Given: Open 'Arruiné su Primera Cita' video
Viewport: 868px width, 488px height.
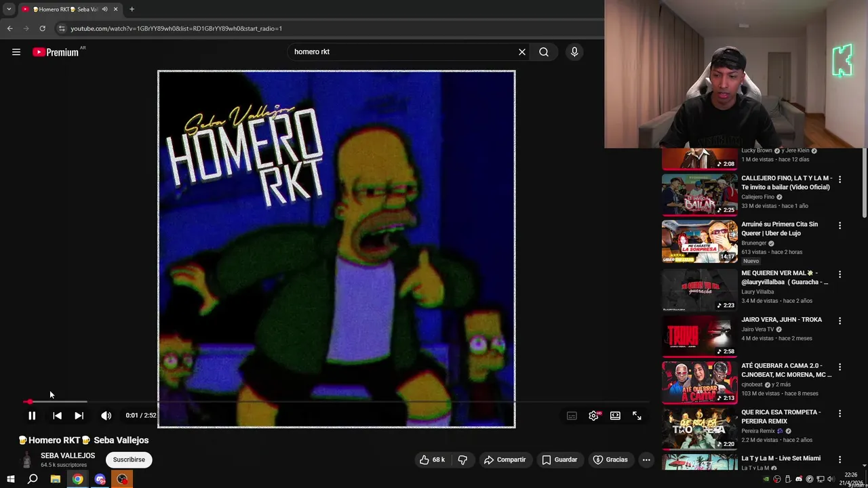Looking at the screenshot, I should coord(780,228).
